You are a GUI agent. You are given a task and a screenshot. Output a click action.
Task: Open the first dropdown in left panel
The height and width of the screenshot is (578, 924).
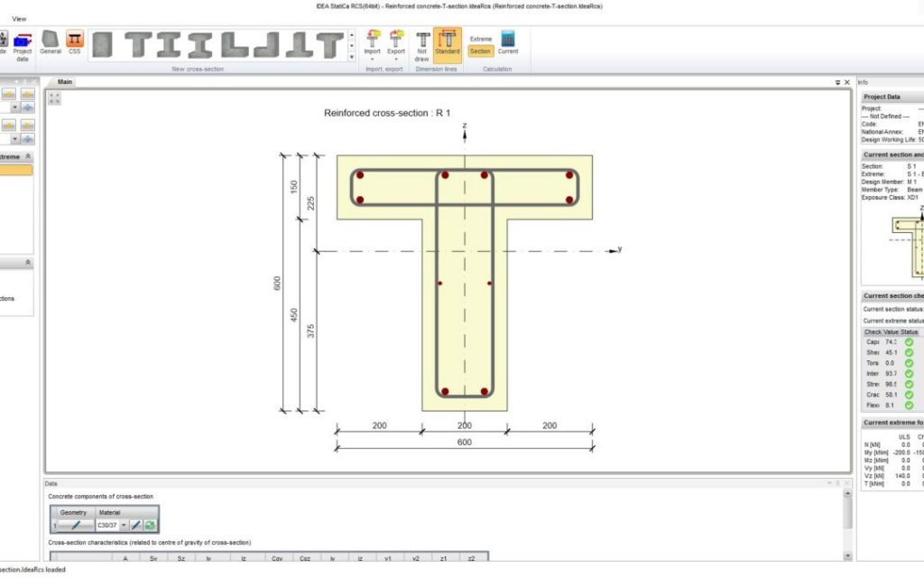(x=14, y=108)
